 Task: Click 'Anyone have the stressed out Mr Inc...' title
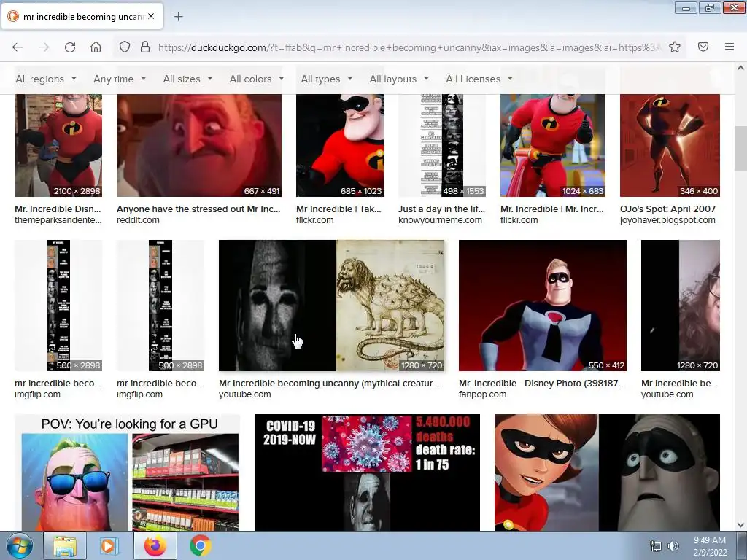198,209
